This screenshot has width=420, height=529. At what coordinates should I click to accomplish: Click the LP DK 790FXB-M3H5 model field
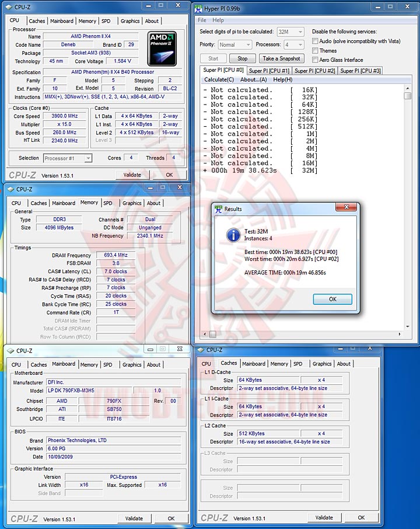click(89, 391)
